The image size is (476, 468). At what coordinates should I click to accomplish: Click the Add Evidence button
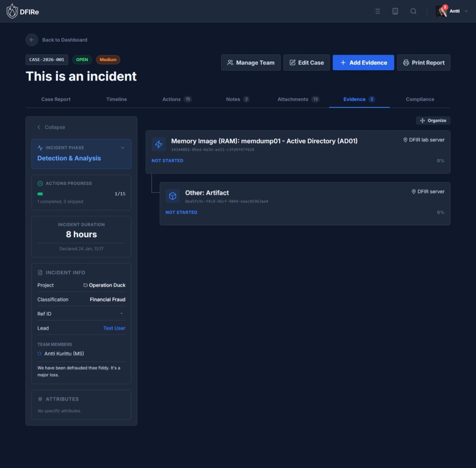363,62
